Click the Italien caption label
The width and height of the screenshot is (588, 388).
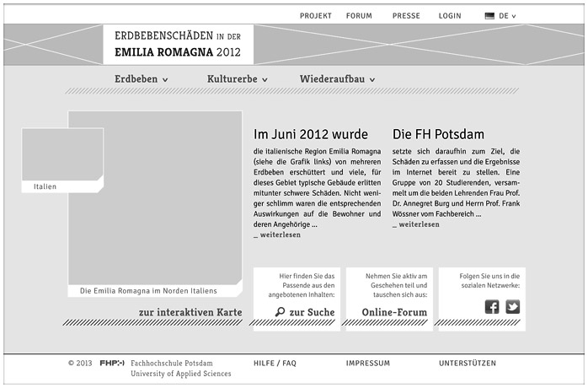click(x=45, y=186)
